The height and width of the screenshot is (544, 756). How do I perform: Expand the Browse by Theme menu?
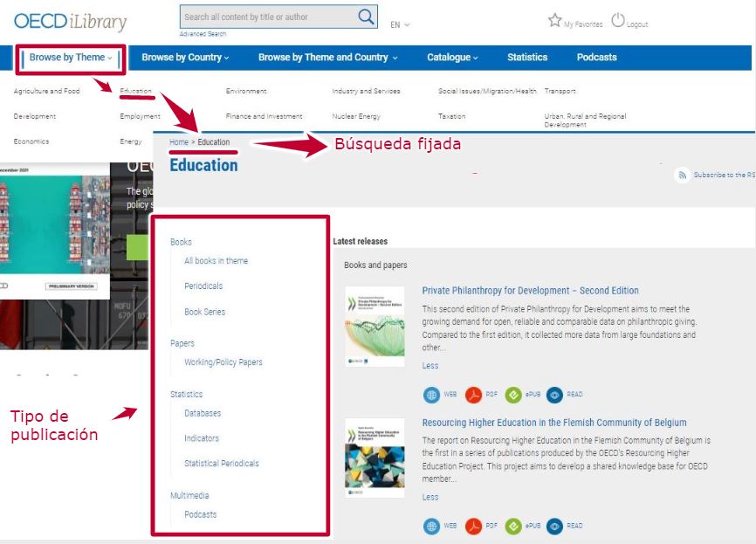pos(71,58)
